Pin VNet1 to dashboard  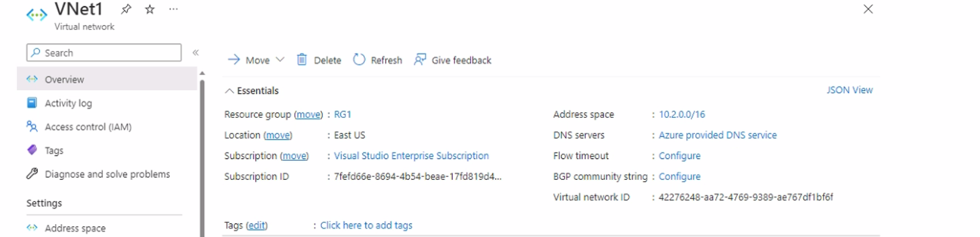tap(126, 9)
